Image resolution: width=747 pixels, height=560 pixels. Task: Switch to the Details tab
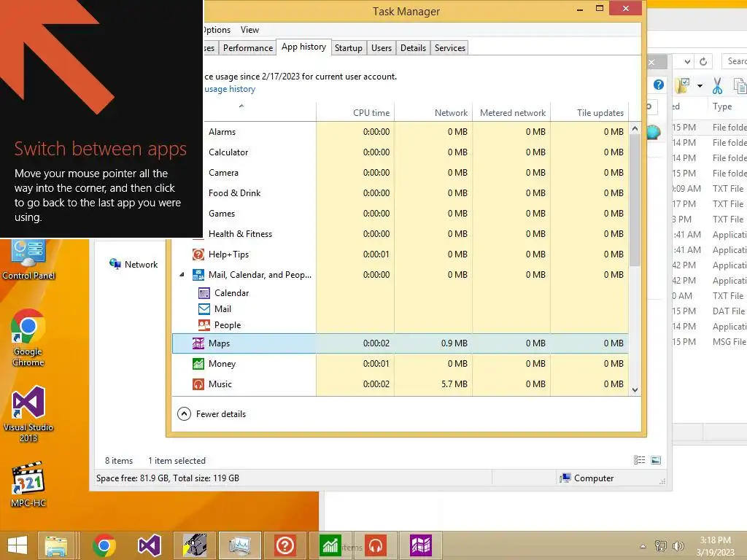413,48
